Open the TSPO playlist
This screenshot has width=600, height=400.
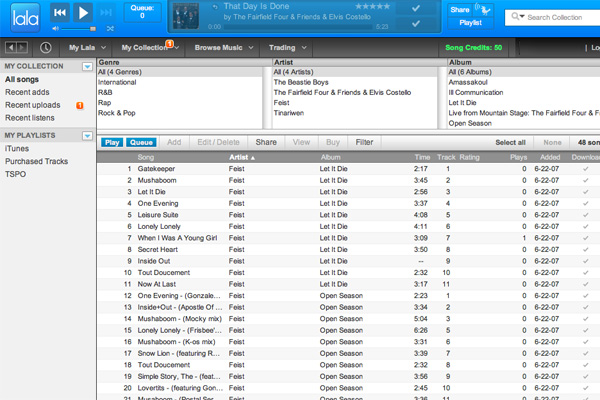(15, 174)
